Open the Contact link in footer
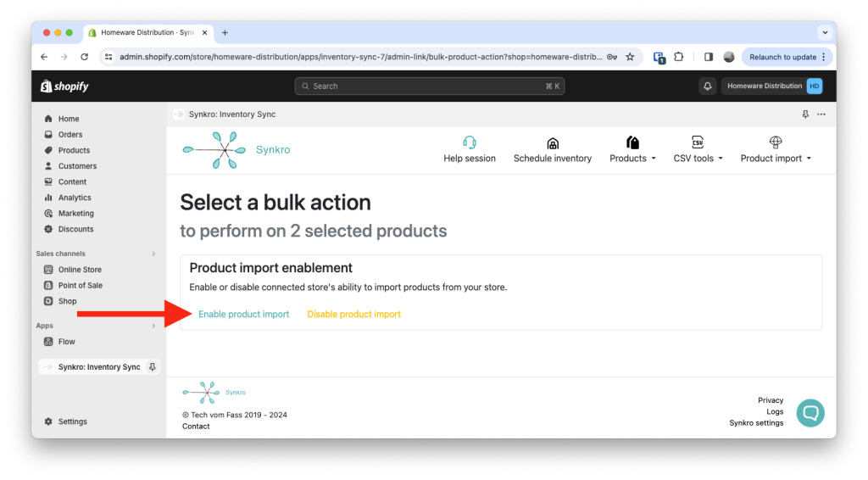 [x=196, y=427]
